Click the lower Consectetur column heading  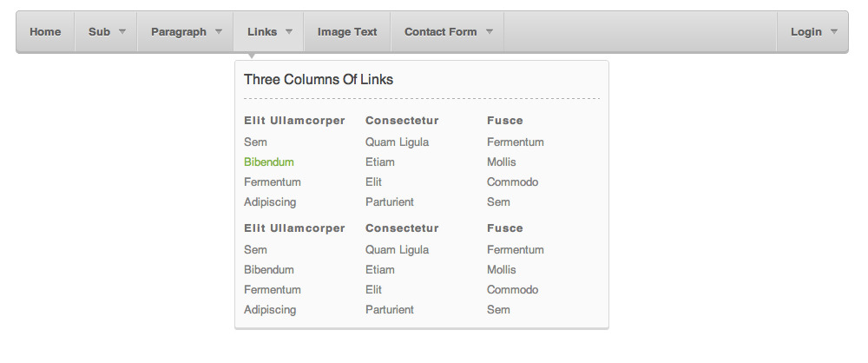(x=402, y=228)
